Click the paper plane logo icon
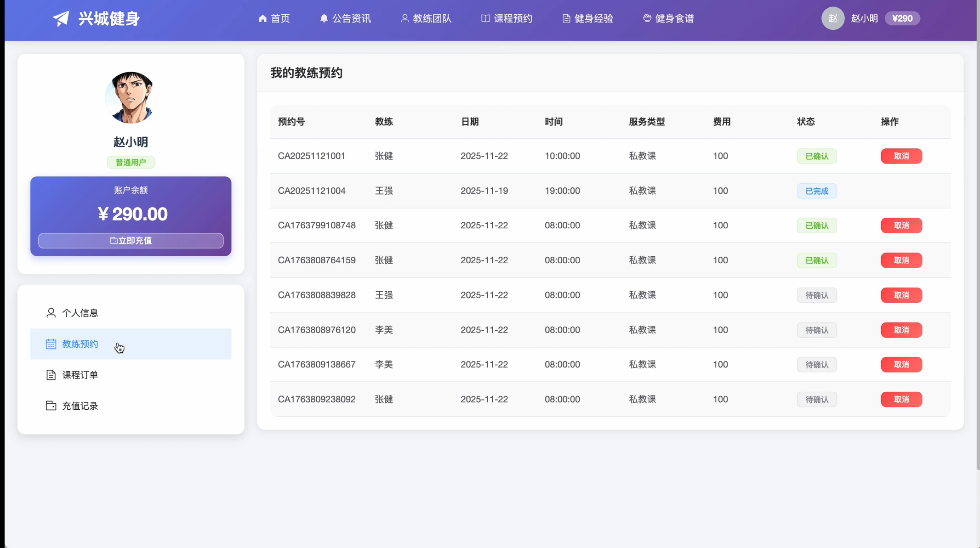This screenshot has height=548, width=980. pyautogui.click(x=61, y=18)
